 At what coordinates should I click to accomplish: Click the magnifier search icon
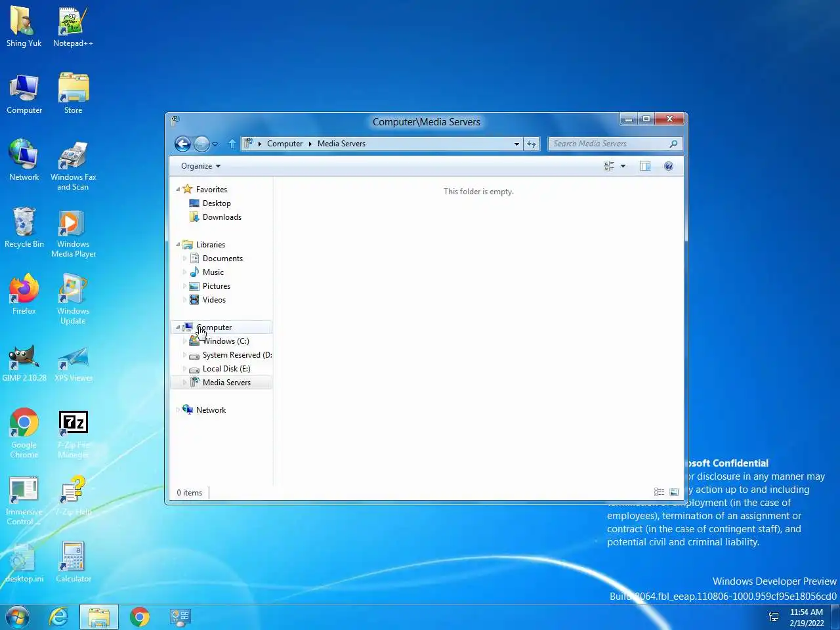click(674, 144)
